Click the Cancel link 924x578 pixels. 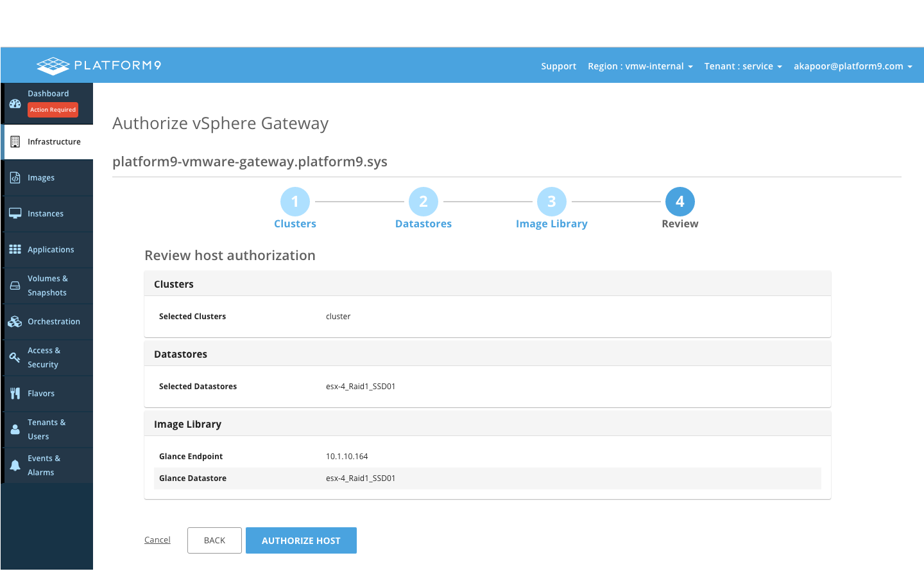[x=157, y=540]
